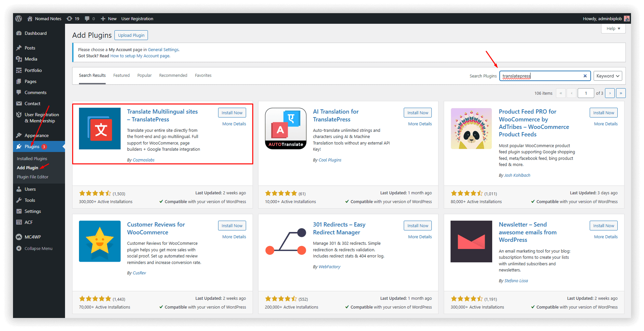644x331 pixels.
Task: Jump to last results page arrow
Action: coord(621,93)
